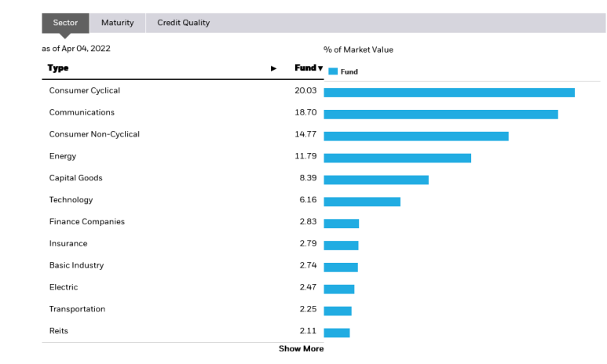Select the Insurance row label
This screenshot has height=364, width=607.
tap(68, 244)
